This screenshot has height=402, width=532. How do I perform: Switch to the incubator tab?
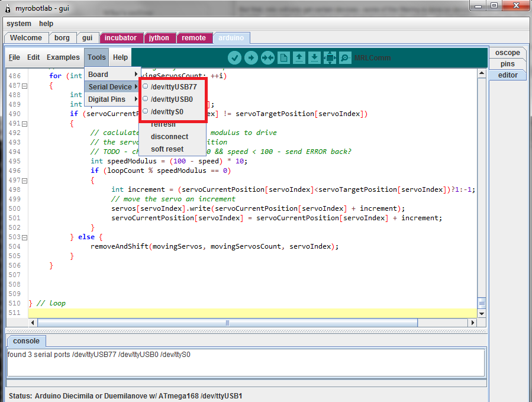coord(121,38)
